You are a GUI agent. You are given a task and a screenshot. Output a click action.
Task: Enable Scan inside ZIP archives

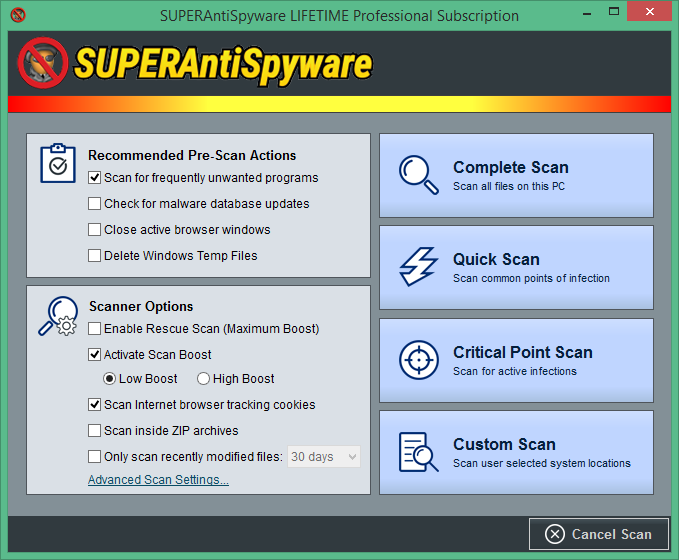coord(94,431)
